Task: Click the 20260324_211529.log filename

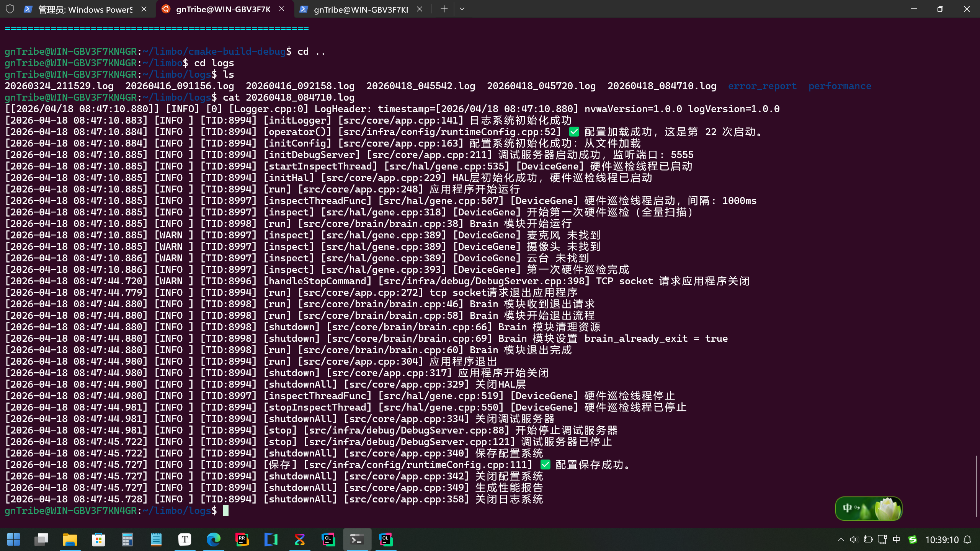Action: coord(59,86)
